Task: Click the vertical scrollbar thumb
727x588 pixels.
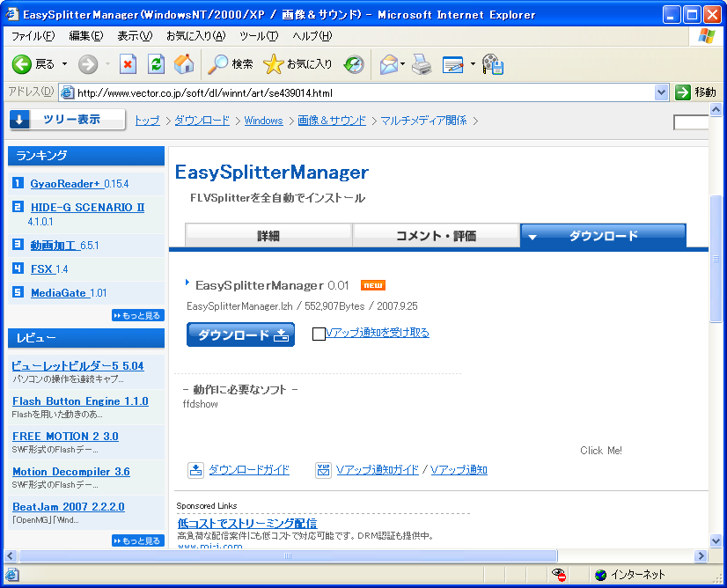Action: click(x=716, y=258)
